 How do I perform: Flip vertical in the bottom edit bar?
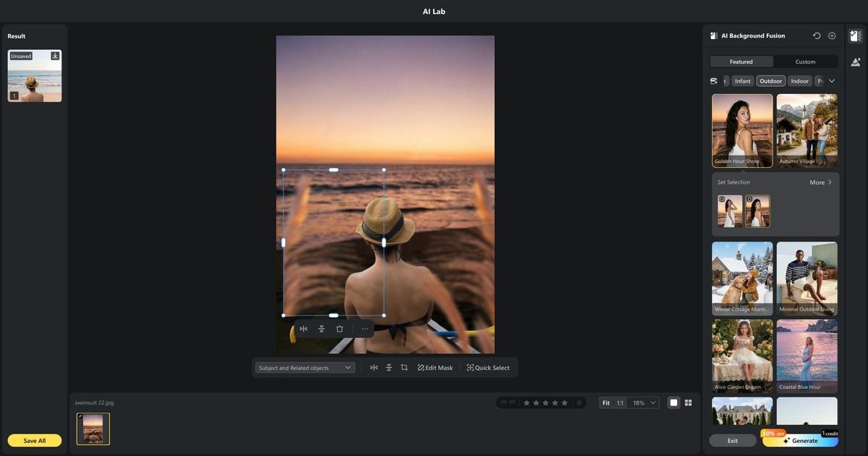click(389, 368)
